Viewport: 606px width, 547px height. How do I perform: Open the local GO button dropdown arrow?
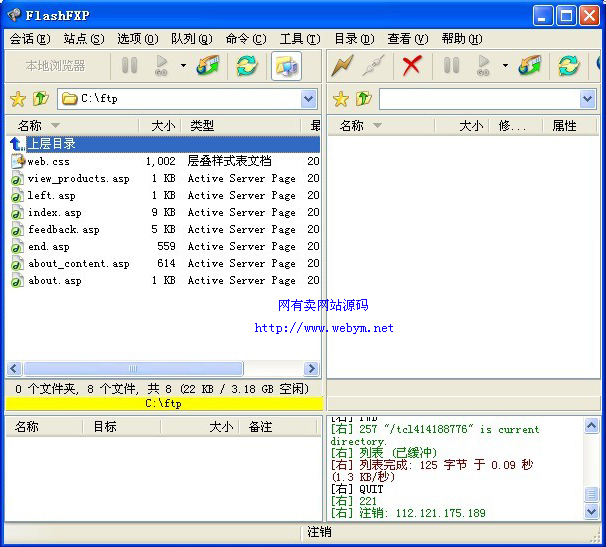(x=183, y=65)
